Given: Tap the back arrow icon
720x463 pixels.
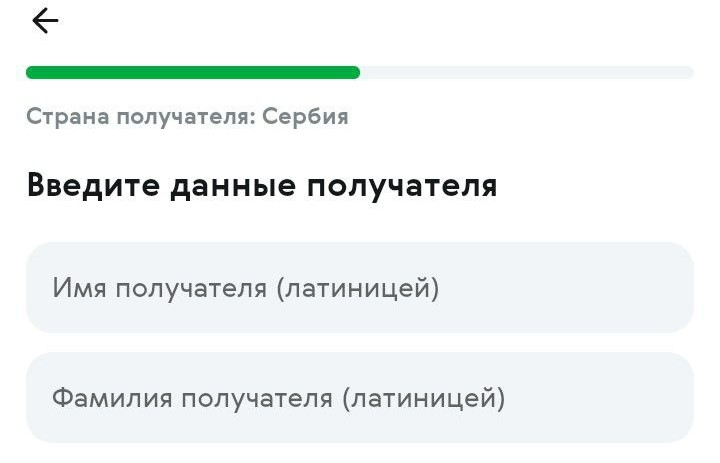Looking at the screenshot, I should [x=45, y=21].
